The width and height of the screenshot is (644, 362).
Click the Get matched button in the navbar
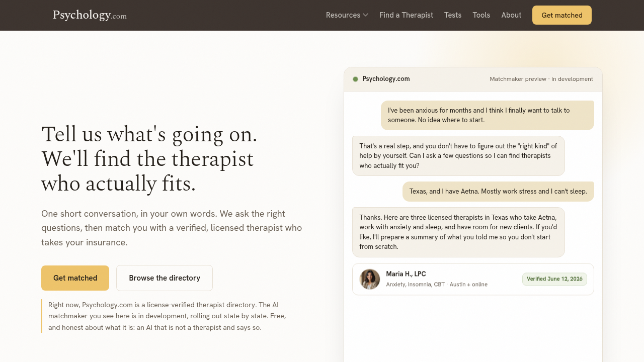coord(562,15)
